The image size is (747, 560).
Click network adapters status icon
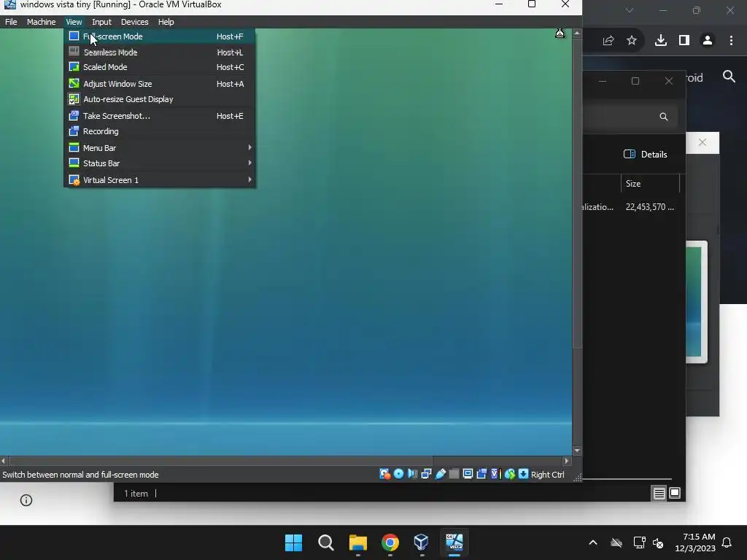coord(426,474)
